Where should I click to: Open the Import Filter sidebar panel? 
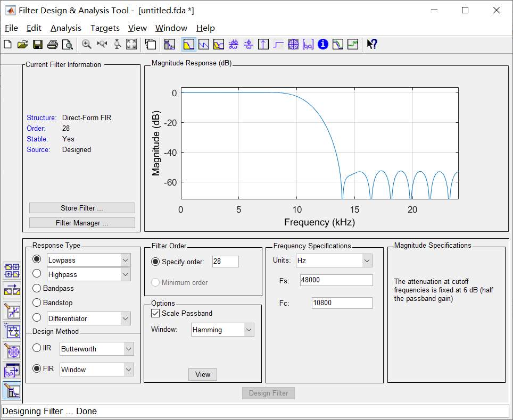(12, 371)
